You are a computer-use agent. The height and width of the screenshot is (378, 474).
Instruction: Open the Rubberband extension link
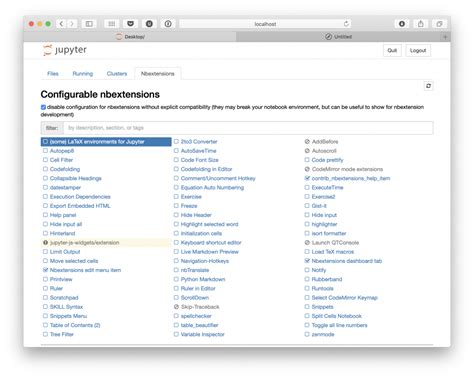[327, 279]
